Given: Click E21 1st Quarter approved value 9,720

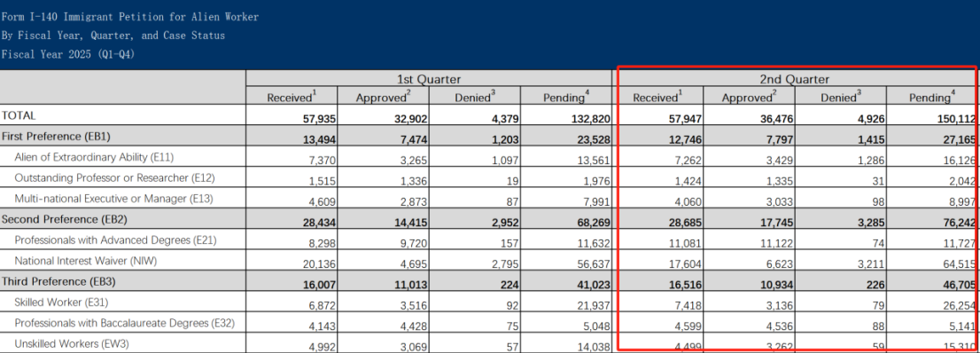Looking at the screenshot, I should point(413,243).
